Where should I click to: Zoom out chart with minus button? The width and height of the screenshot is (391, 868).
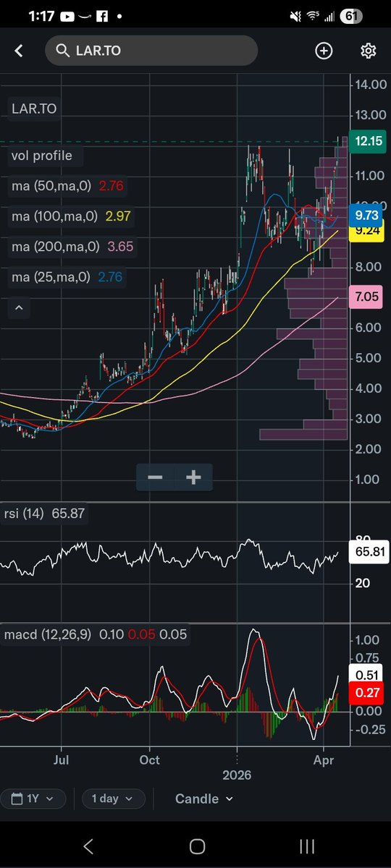pyautogui.click(x=155, y=477)
